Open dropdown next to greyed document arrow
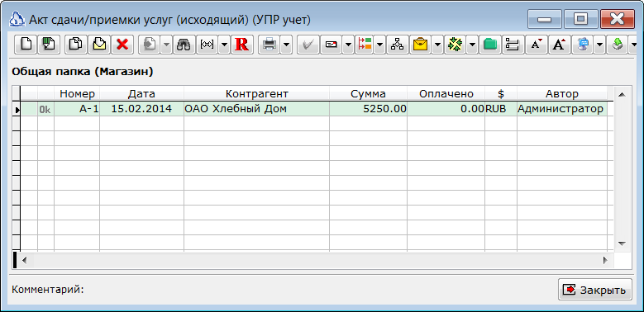Viewport: 644px width, 312px height. (x=166, y=44)
